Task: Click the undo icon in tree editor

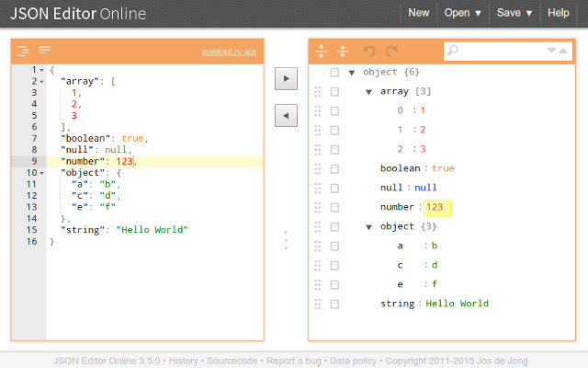Action: pyautogui.click(x=369, y=52)
